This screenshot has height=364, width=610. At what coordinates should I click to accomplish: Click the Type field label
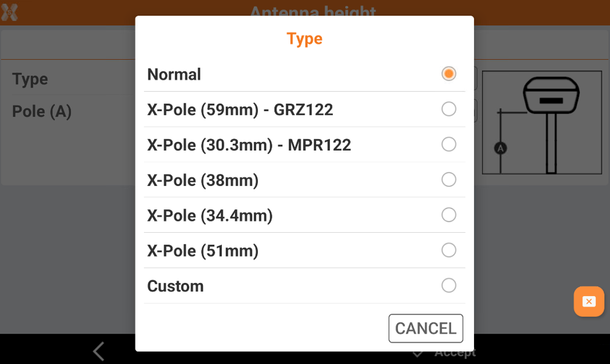(x=30, y=79)
